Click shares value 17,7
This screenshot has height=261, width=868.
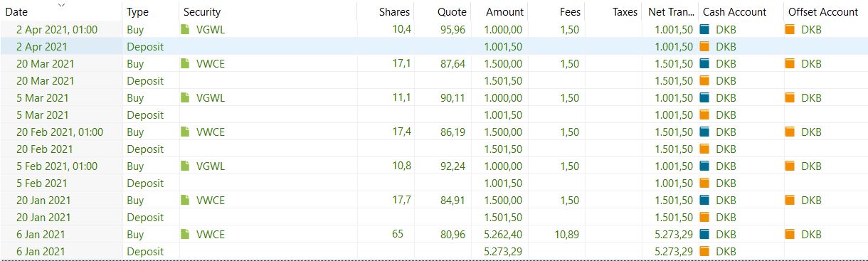(x=401, y=200)
